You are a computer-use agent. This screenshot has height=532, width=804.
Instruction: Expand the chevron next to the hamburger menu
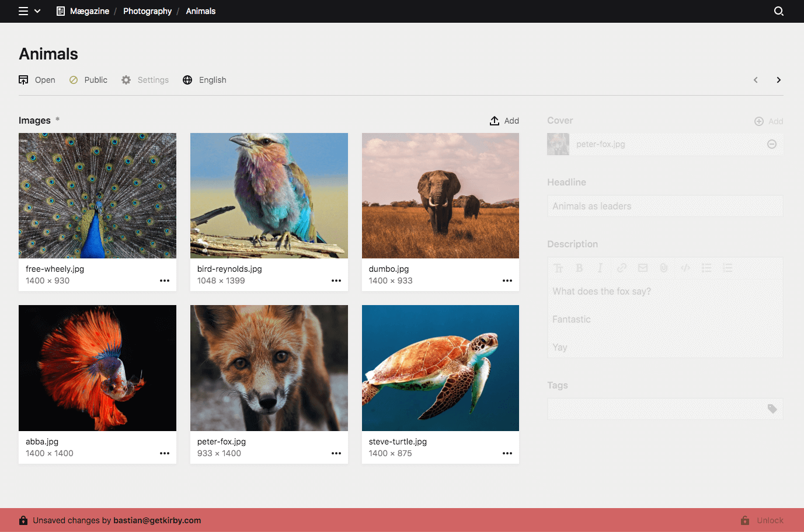coord(36,10)
